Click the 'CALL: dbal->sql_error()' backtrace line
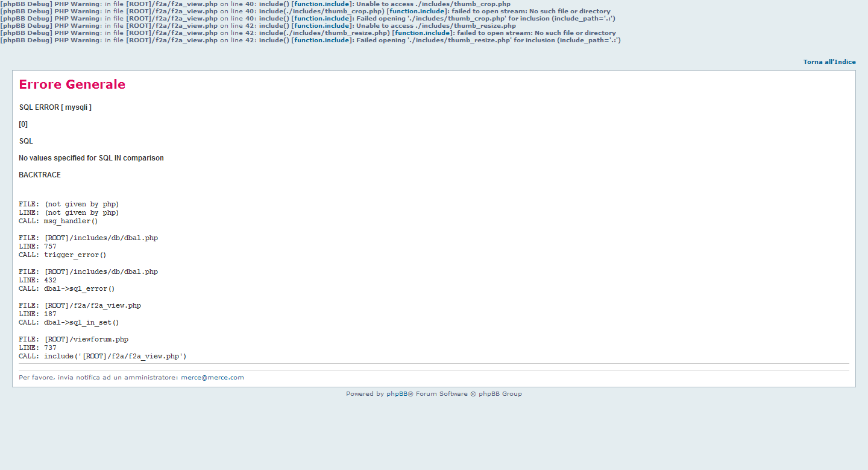This screenshot has height=470, width=868. (67, 289)
